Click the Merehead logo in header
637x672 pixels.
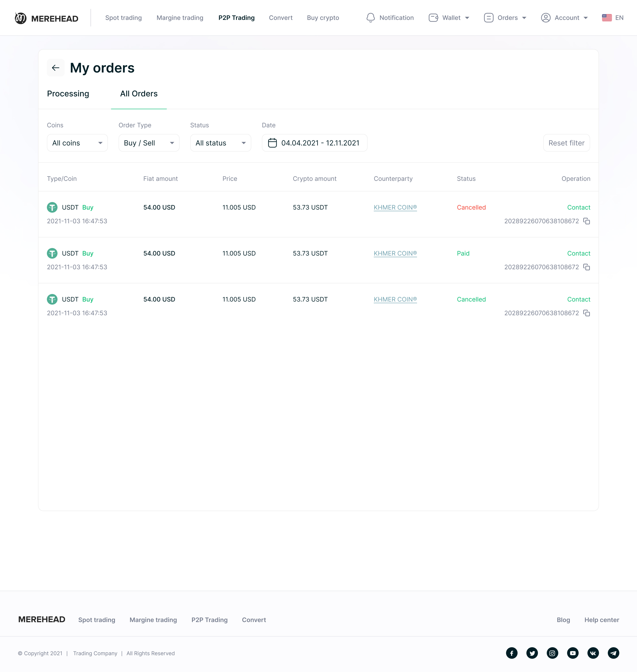[46, 18]
